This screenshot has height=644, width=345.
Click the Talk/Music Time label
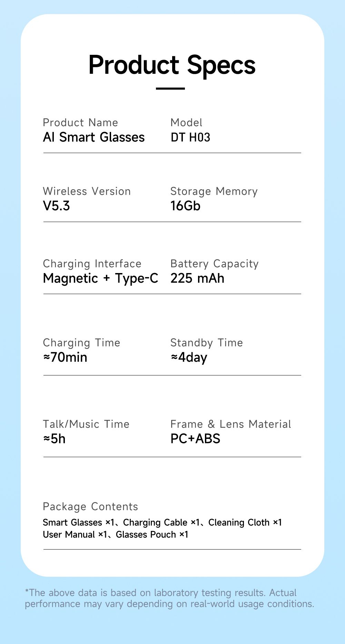tap(86, 424)
